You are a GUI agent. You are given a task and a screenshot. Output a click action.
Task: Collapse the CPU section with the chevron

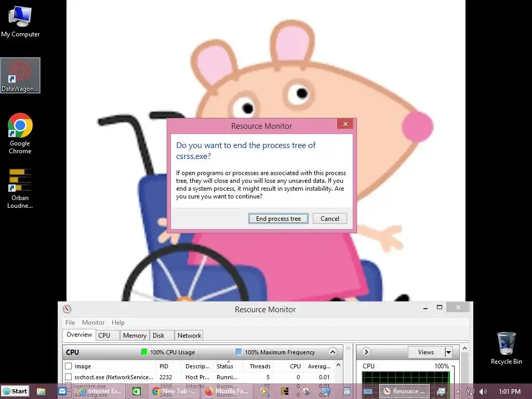click(332, 352)
